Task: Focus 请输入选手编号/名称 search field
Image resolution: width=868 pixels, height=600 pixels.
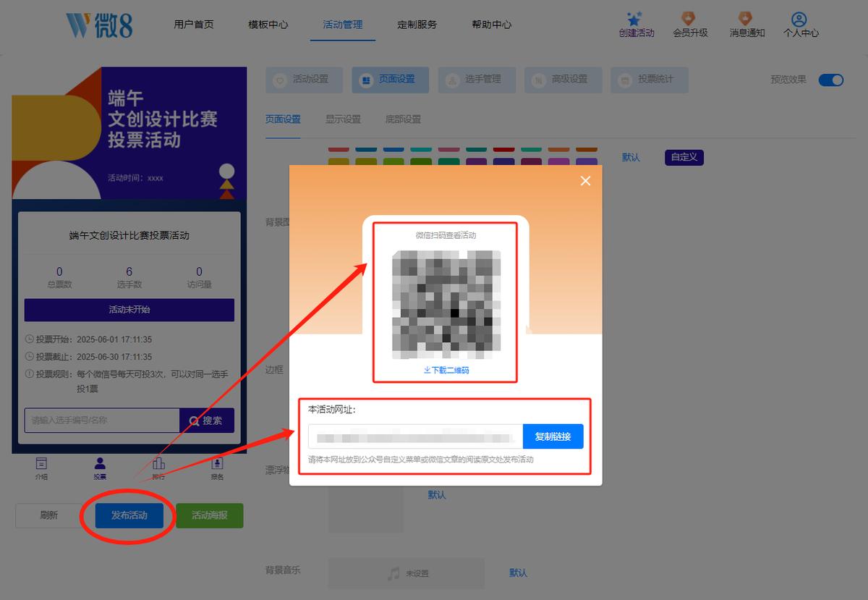Action: tap(102, 421)
